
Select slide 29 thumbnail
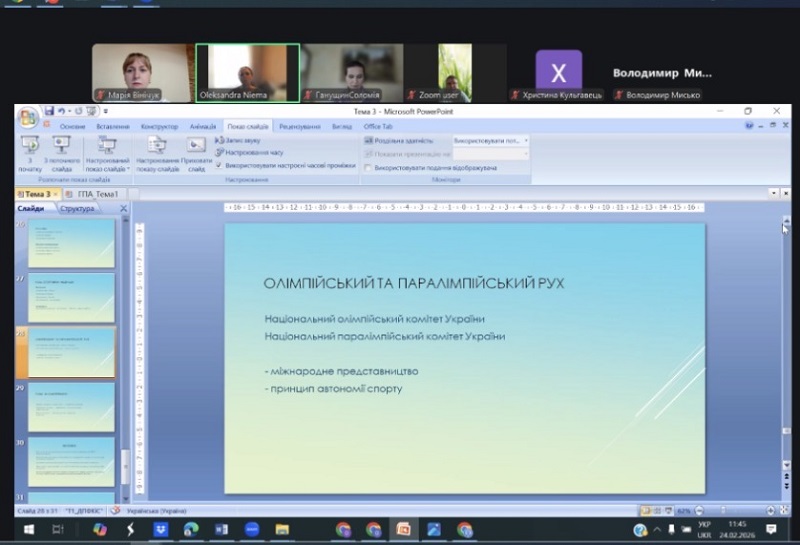pos(71,407)
